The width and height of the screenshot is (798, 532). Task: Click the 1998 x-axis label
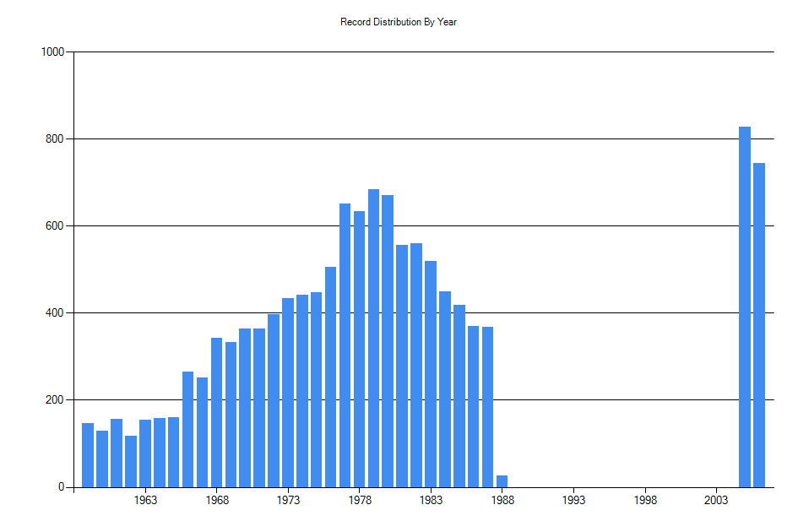[645, 501]
